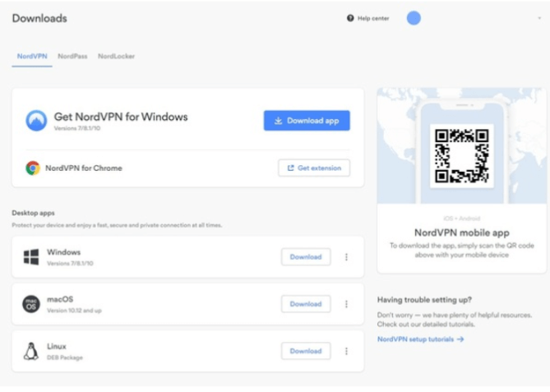550x392 pixels.
Task: Click the macOS Version 10.12 and up text
Action: tap(74, 311)
